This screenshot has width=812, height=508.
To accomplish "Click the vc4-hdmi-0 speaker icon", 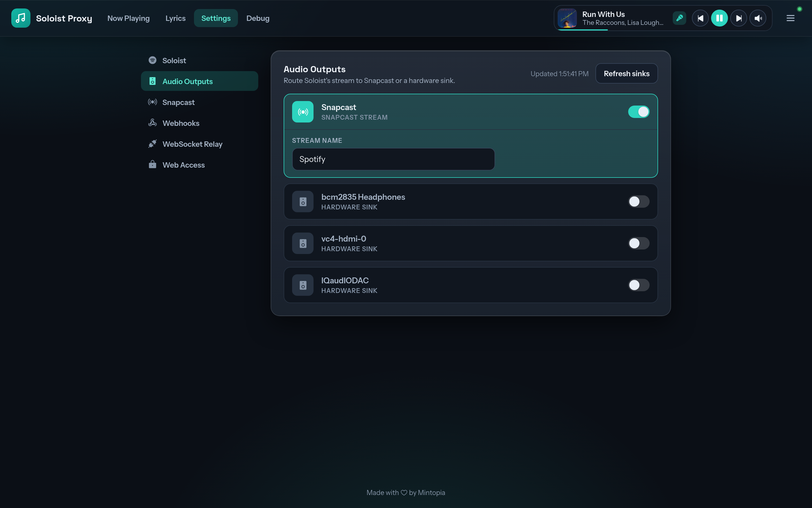I will click(303, 243).
